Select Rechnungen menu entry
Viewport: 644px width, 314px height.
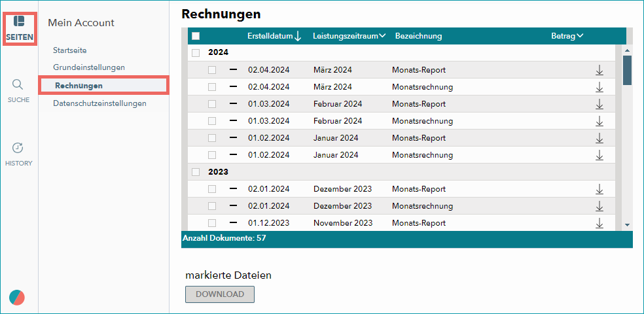104,86
